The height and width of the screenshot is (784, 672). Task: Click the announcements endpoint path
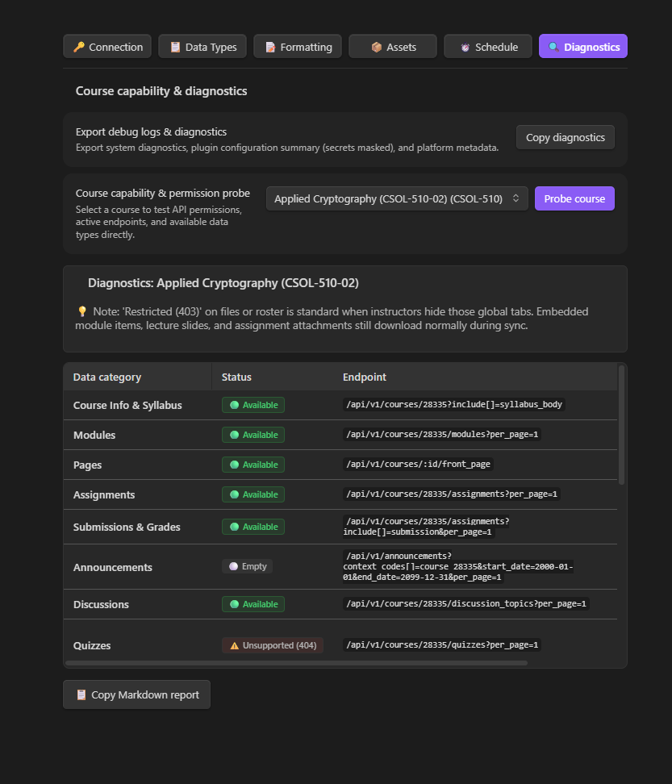458,566
